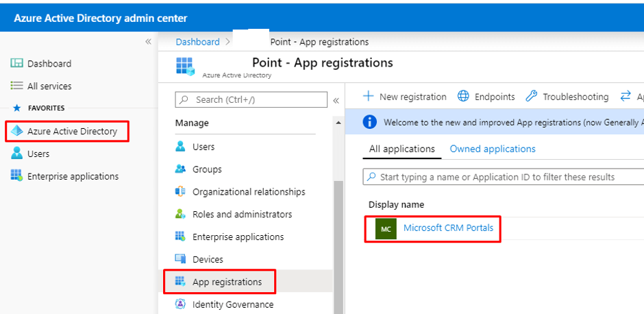Click the swap arrows icon in toolbar
This screenshot has height=314, width=644.
[x=625, y=97]
